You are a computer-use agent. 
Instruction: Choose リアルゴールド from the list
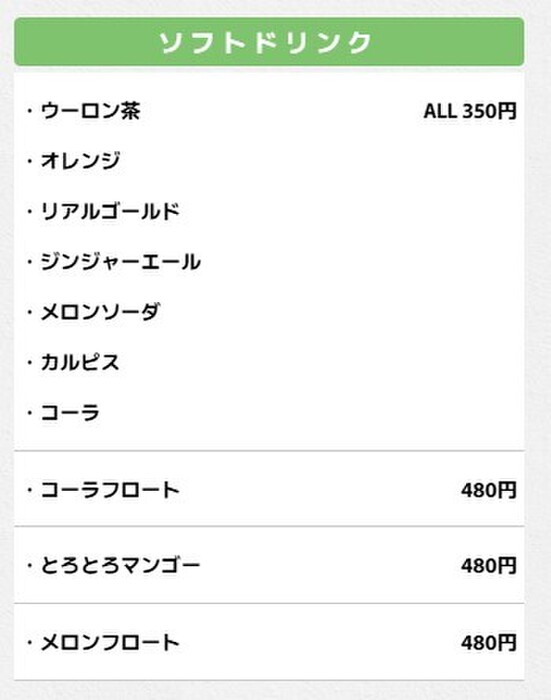coord(110,211)
